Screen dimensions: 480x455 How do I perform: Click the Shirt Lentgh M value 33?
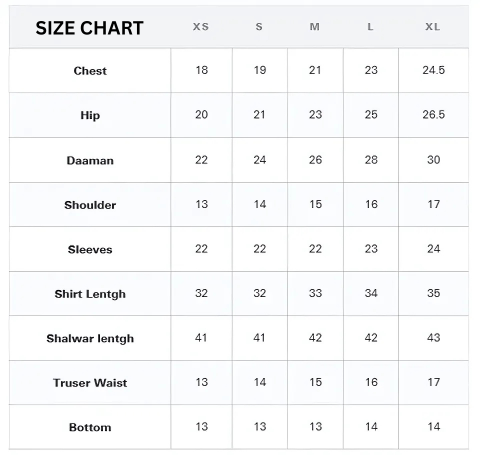click(315, 293)
